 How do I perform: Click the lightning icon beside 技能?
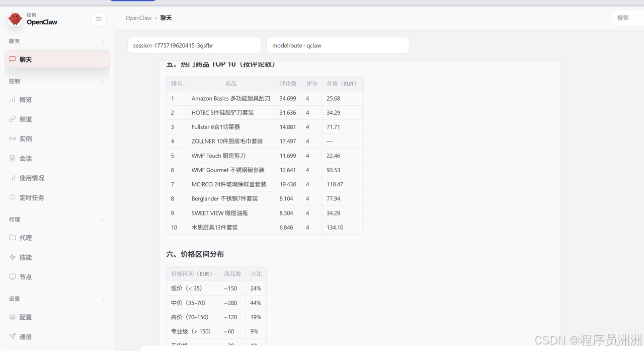click(x=13, y=257)
